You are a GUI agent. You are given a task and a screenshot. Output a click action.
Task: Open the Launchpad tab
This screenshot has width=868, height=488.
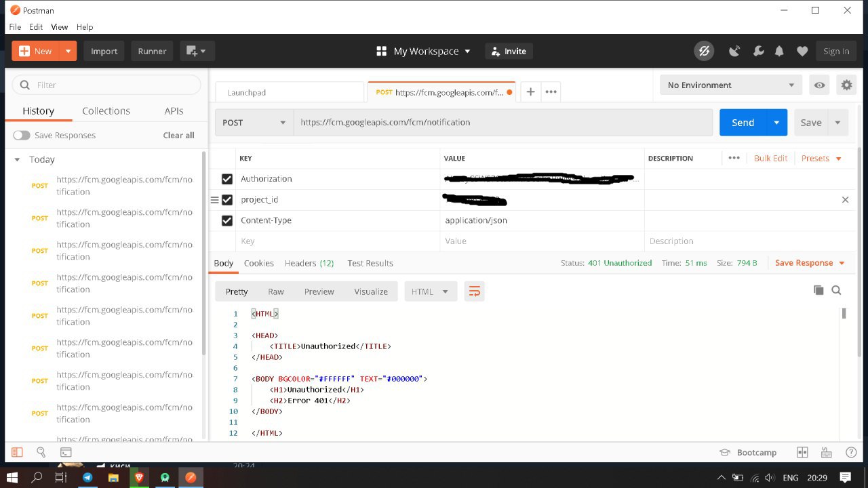click(290, 92)
